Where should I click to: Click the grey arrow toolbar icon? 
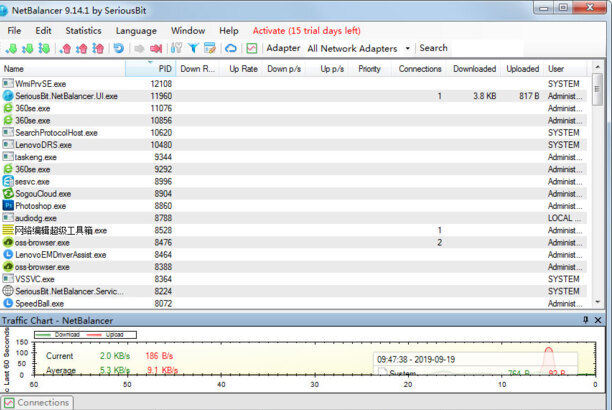[x=139, y=48]
